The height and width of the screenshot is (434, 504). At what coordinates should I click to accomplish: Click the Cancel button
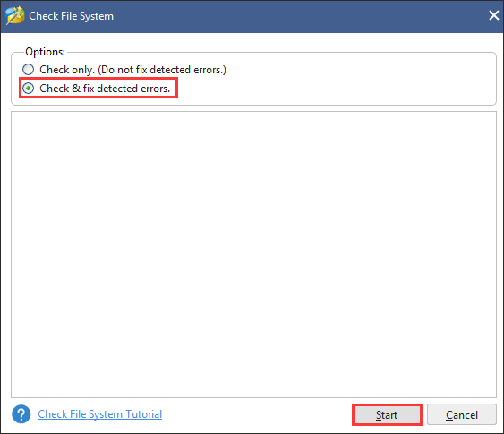(x=462, y=414)
